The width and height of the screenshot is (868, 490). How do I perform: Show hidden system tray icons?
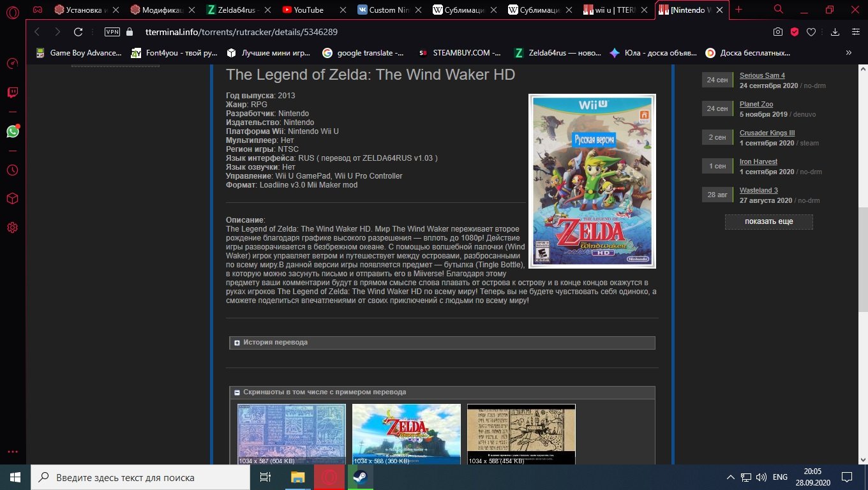[731, 477]
